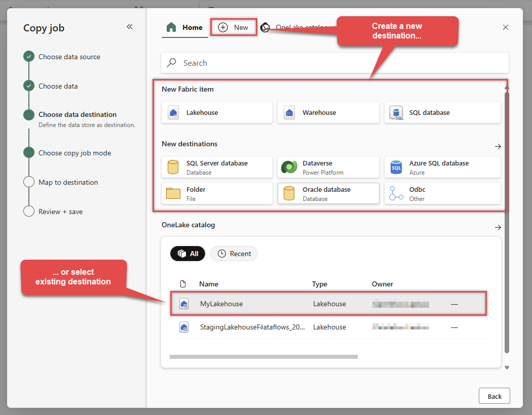The height and width of the screenshot is (415, 532).
Task: Open the full OneLake catalog list
Action: click(x=498, y=227)
